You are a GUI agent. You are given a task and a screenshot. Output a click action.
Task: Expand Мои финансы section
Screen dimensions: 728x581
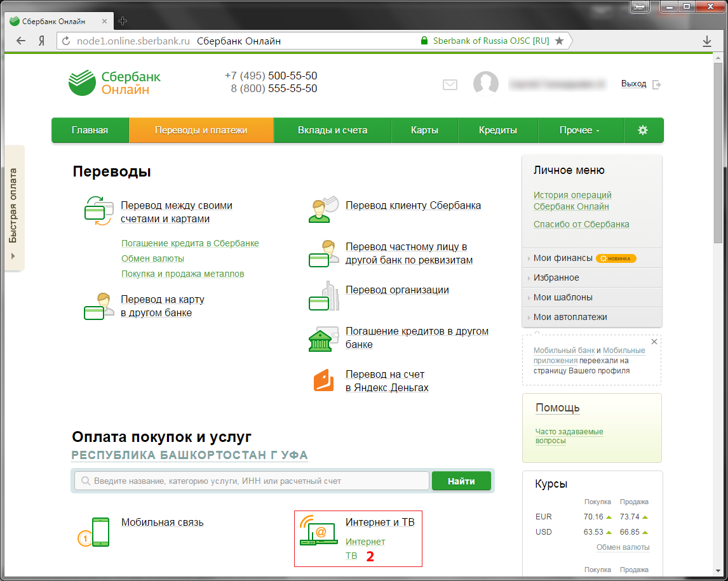[592, 258]
